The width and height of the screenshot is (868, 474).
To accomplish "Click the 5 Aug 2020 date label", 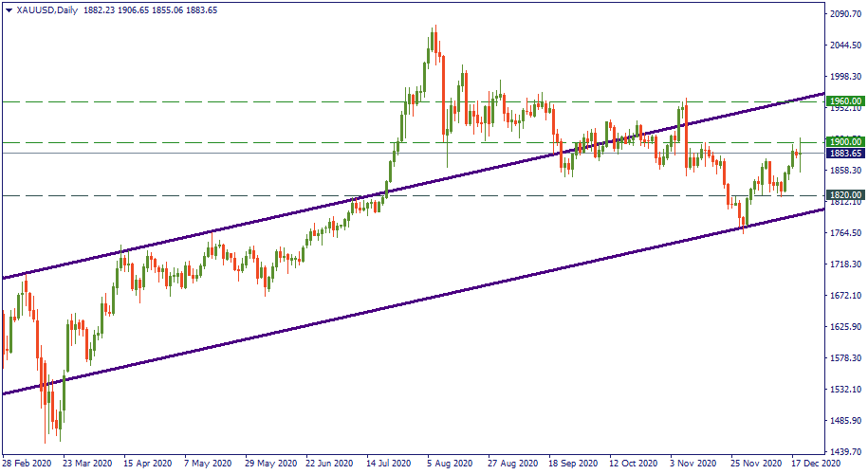I will 448,465.
